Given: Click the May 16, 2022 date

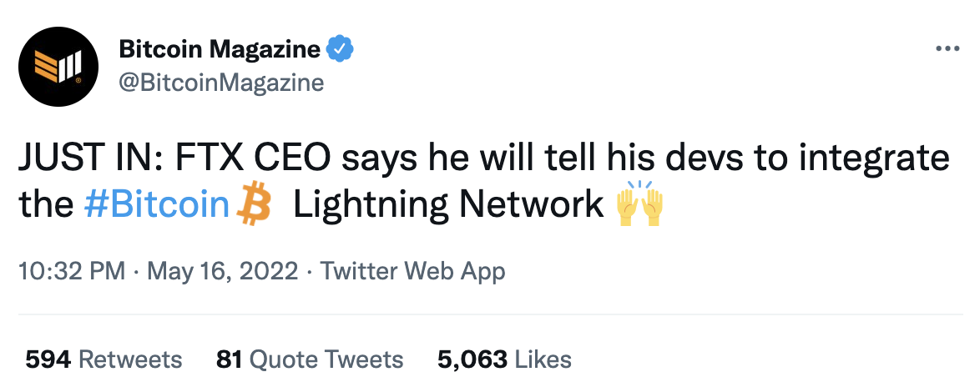Looking at the screenshot, I should coord(221,271).
